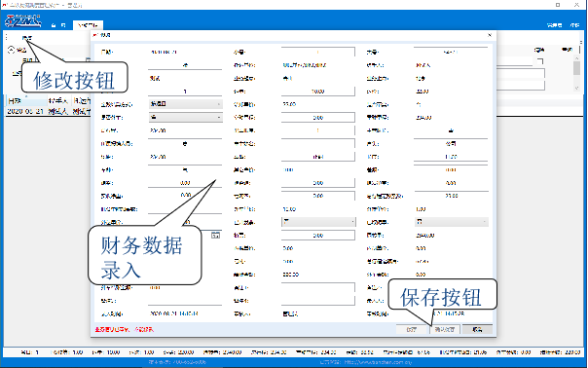This screenshot has width=588, height=368.
Task: Click the empty boxed input above the 确认保存 row
Action: click(x=318, y=301)
